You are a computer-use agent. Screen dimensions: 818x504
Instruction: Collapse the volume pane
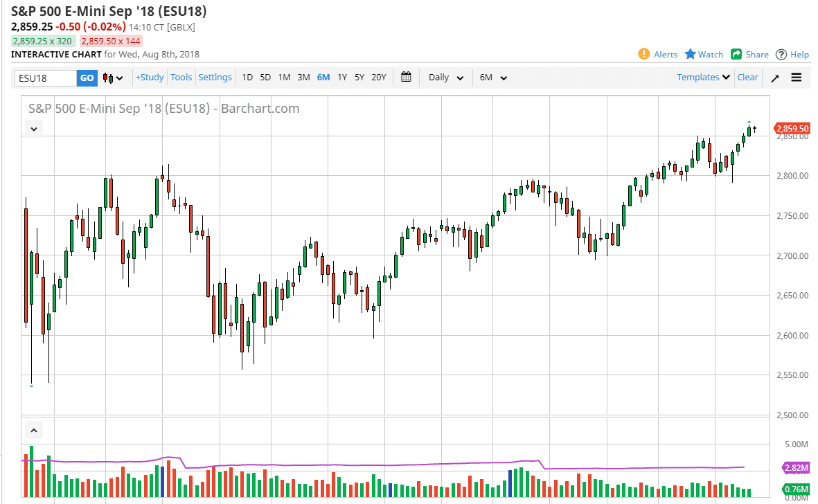33,431
